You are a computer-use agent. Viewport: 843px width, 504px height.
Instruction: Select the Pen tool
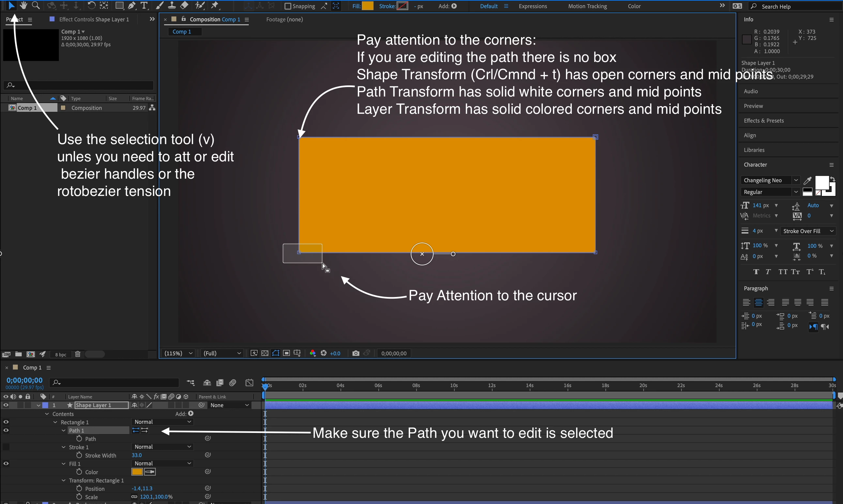tap(131, 6)
